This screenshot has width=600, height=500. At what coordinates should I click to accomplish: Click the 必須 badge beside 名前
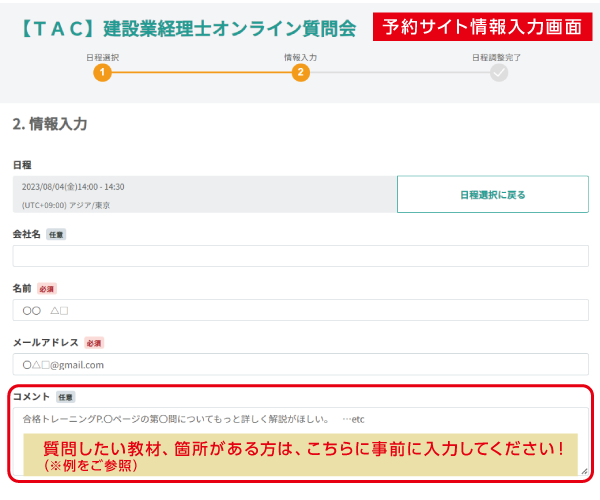point(47,288)
